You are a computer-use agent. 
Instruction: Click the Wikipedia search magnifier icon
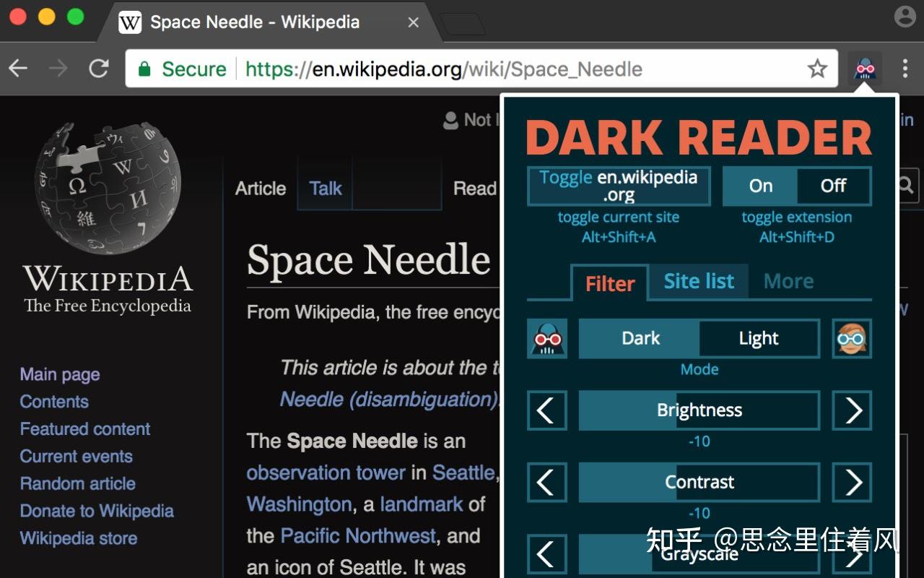pos(903,186)
